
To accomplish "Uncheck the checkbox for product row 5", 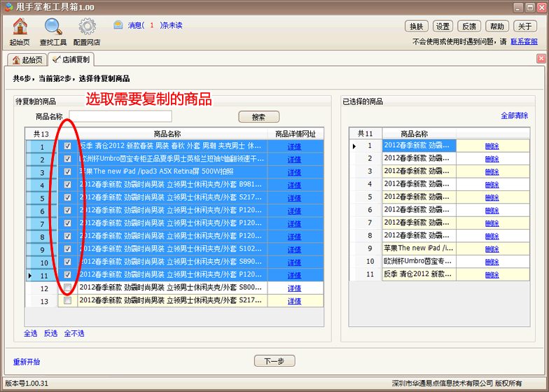I will [x=67, y=197].
